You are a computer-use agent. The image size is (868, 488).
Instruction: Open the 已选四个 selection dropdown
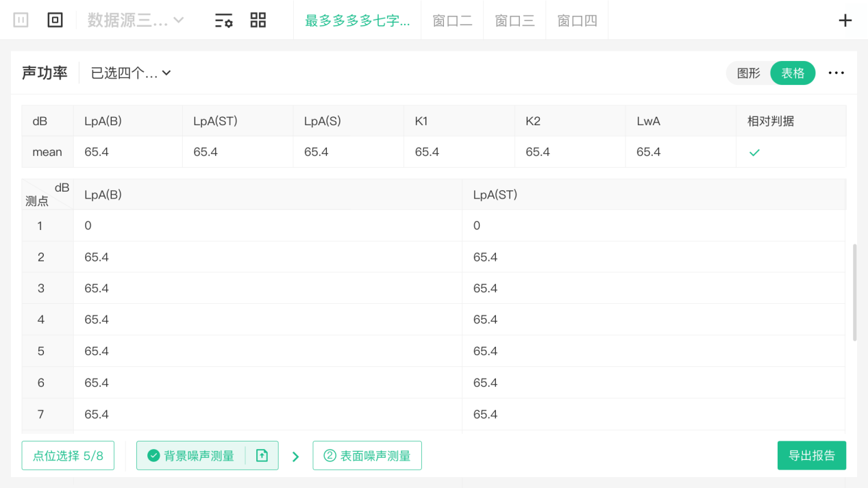[x=131, y=73]
